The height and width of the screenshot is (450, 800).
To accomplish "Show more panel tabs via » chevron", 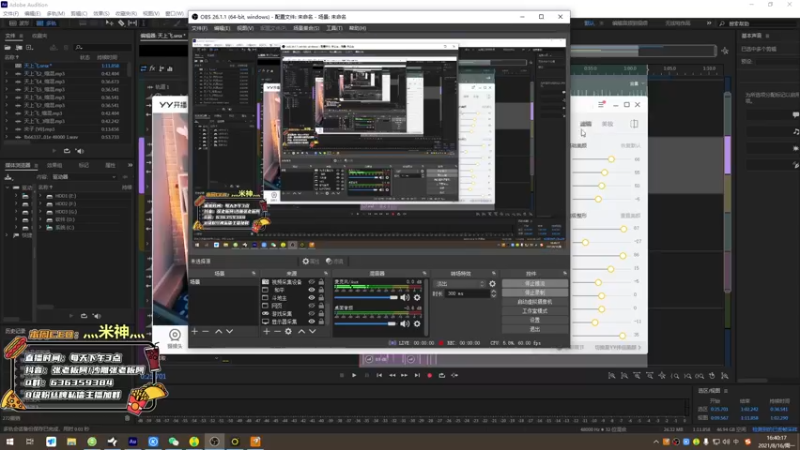I will coord(130,165).
